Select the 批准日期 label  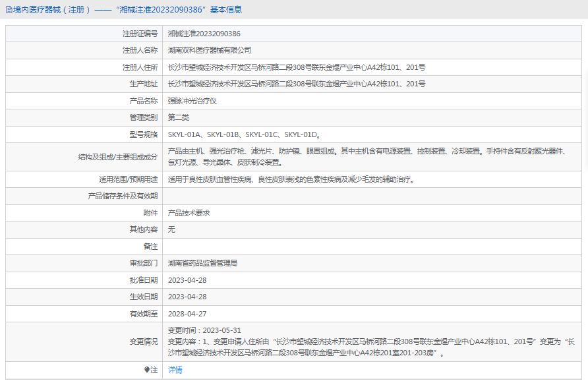tap(144, 280)
